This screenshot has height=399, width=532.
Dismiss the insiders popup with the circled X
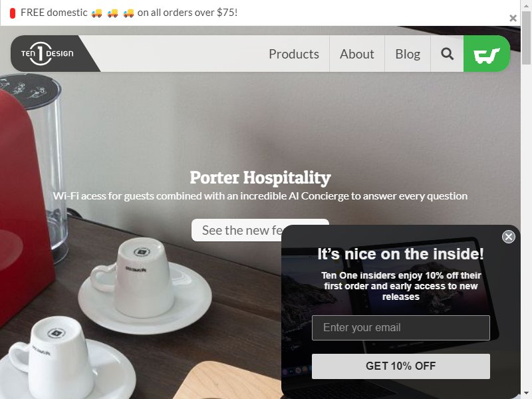[508, 237]
